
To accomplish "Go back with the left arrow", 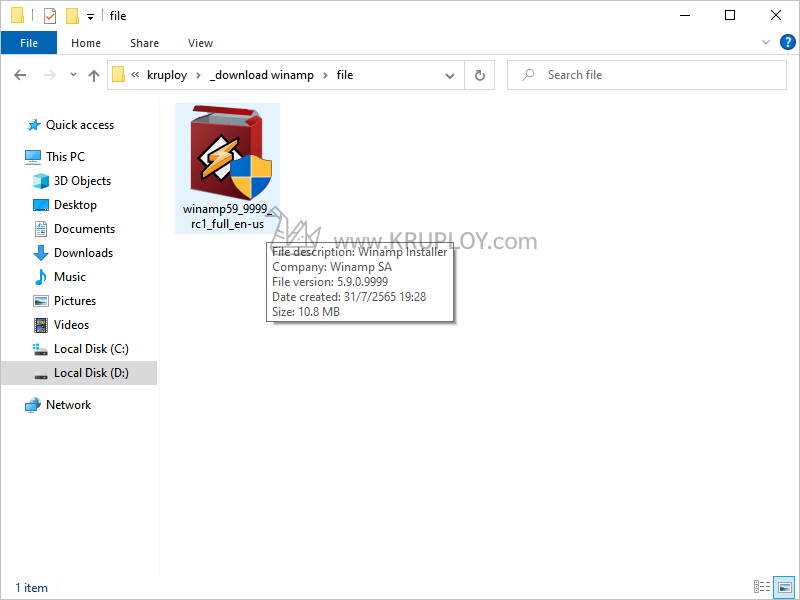I will [x=20, y=76].
